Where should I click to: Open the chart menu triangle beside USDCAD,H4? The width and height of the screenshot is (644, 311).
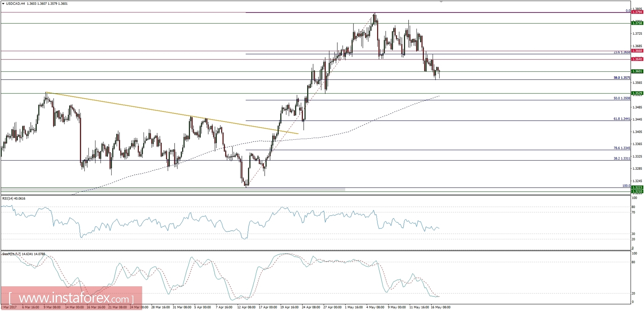pos(3,4)
